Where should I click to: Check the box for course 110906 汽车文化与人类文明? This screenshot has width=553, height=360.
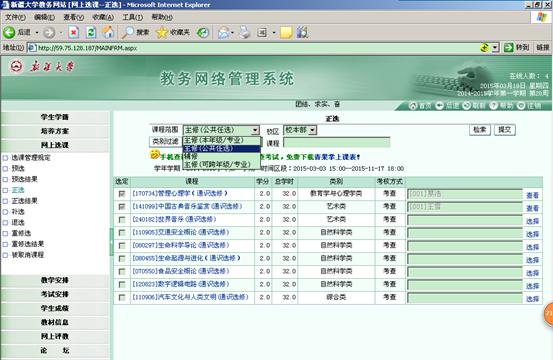pos(122,298)
